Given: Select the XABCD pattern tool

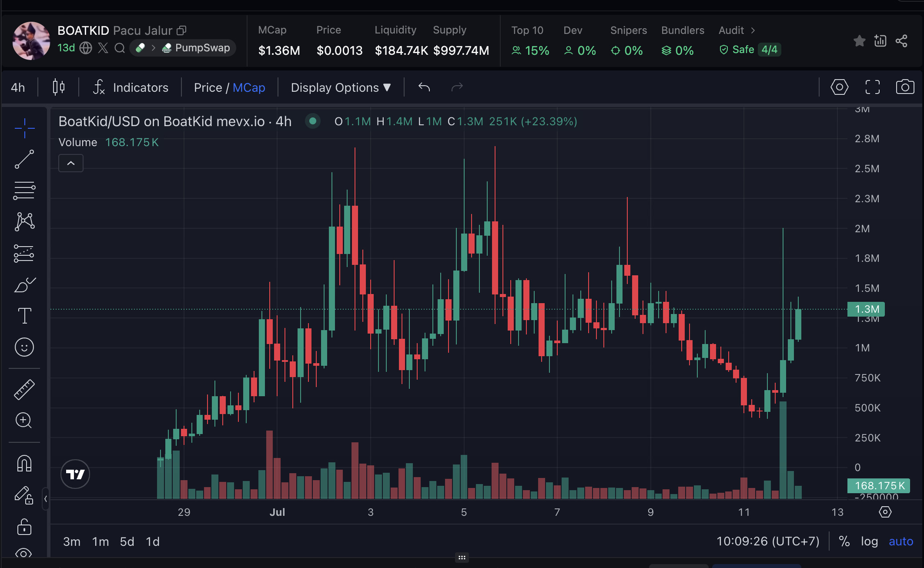Looking at the screenshot, I should click(24, 222).
